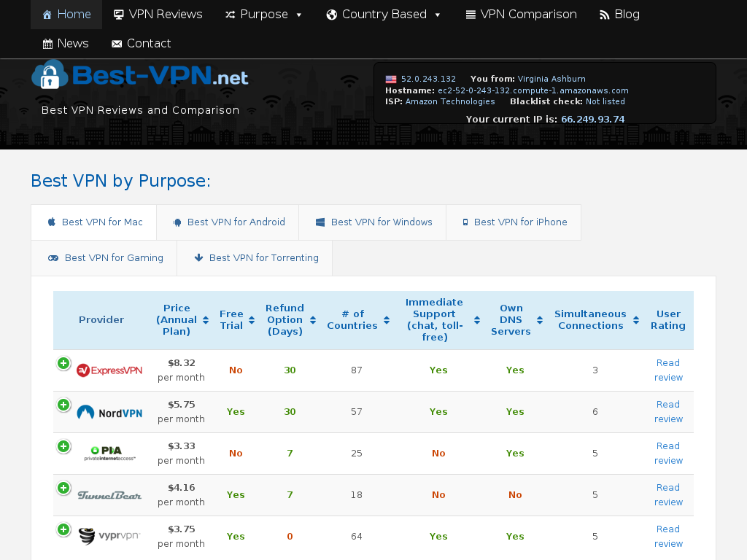Go to the Home menu item

click(x=66, y=15)
